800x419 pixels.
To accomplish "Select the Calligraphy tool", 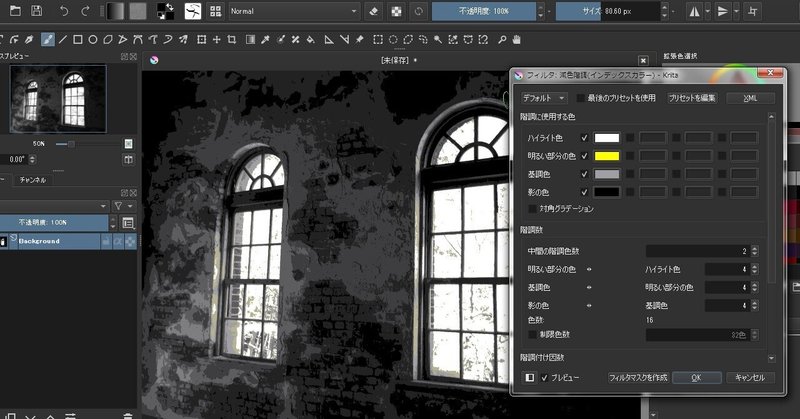I will tap(30, 39).
